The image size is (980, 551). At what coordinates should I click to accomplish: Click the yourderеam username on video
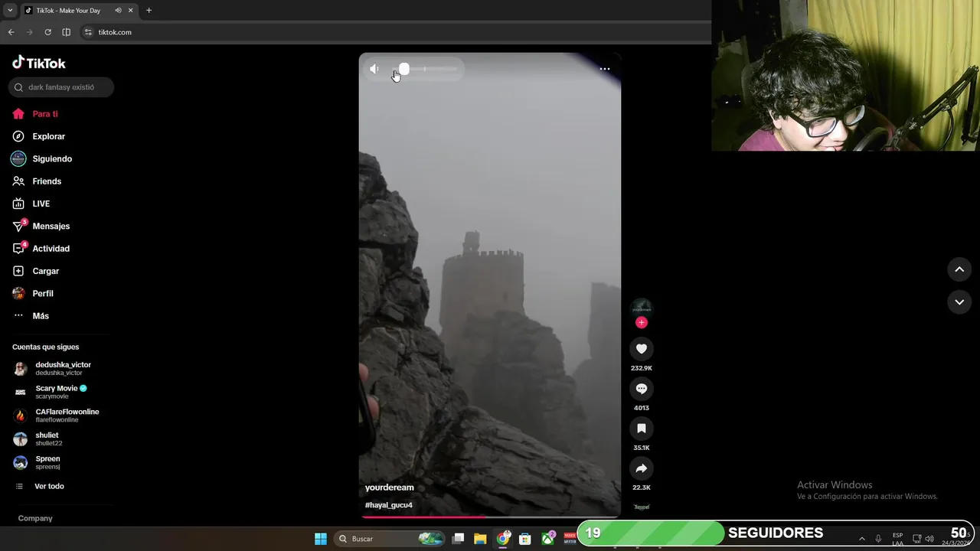390,487
